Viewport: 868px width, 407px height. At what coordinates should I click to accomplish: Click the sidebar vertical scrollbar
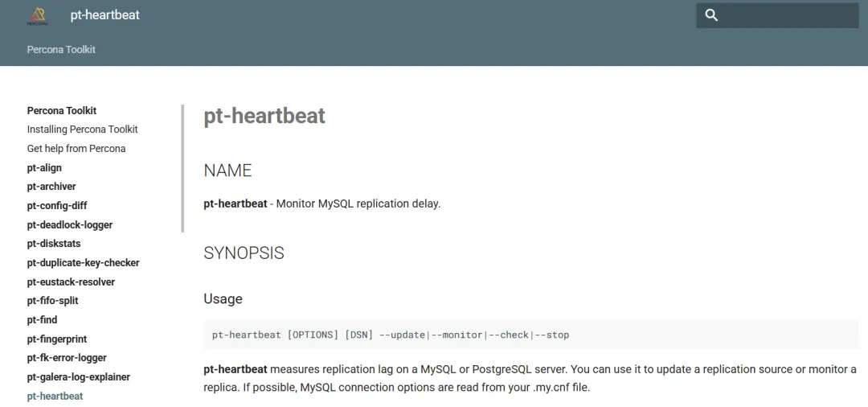click(x=182, y=168)
